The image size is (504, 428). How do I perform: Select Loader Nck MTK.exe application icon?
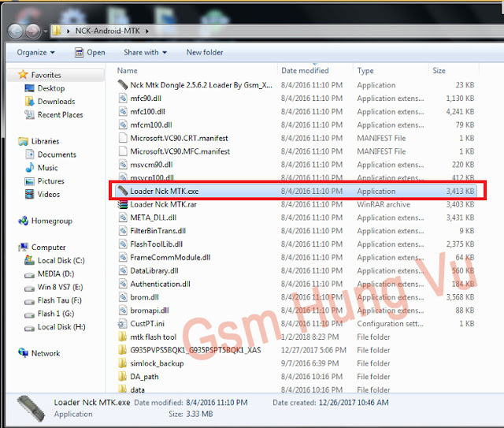click(x=123, y=191)
